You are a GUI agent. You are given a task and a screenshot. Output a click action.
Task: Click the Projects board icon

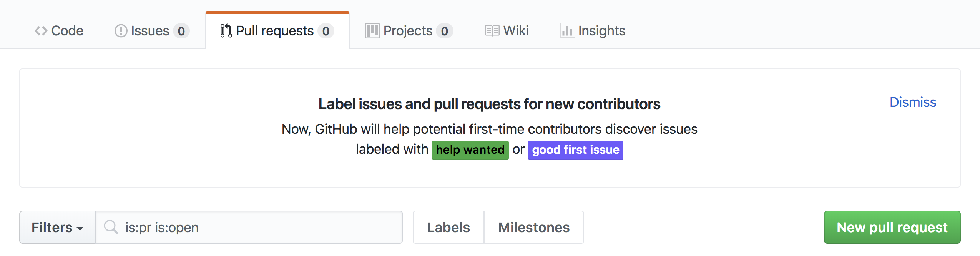click(372, 31)
